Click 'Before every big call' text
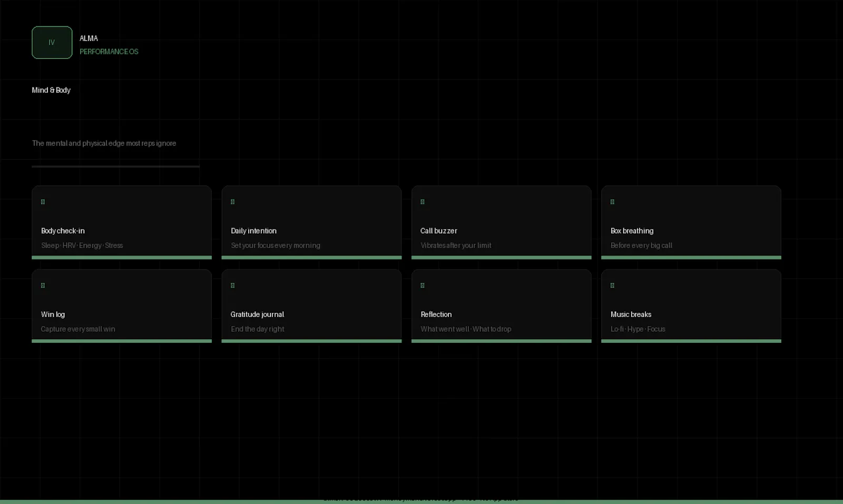843x504 pixels. point(641,245)
